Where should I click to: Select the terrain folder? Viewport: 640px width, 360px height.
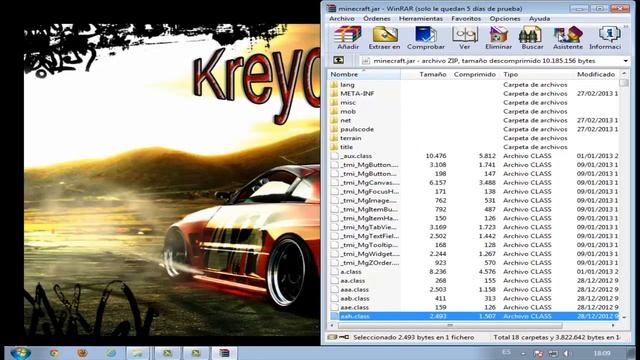[x=351, y=138]
